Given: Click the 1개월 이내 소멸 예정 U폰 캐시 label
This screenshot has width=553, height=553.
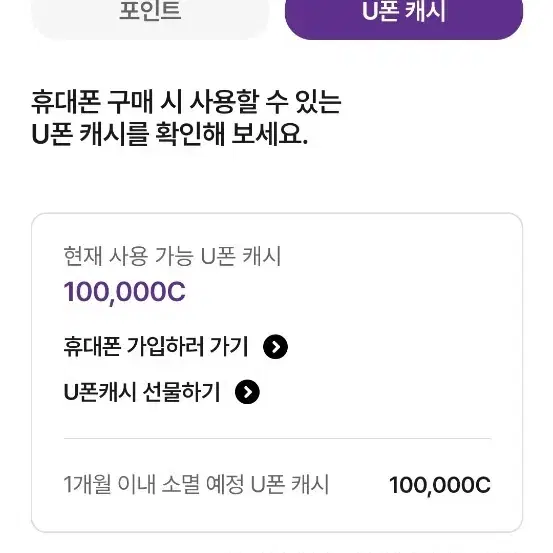Looking at the screenshot, I should [x=196, y=484].
